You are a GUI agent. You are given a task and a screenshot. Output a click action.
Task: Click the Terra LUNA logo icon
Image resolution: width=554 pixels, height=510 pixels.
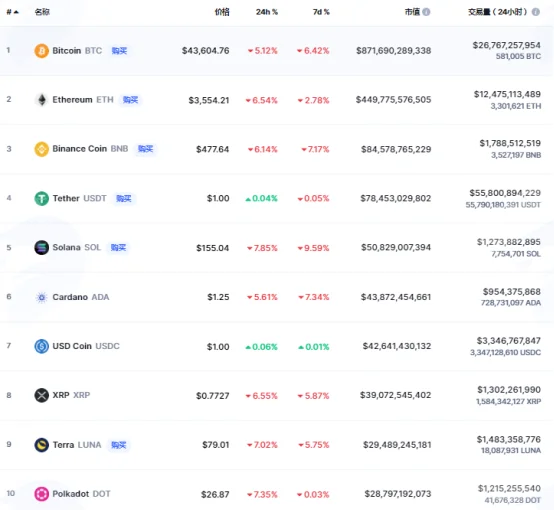[x=41, y=445]
